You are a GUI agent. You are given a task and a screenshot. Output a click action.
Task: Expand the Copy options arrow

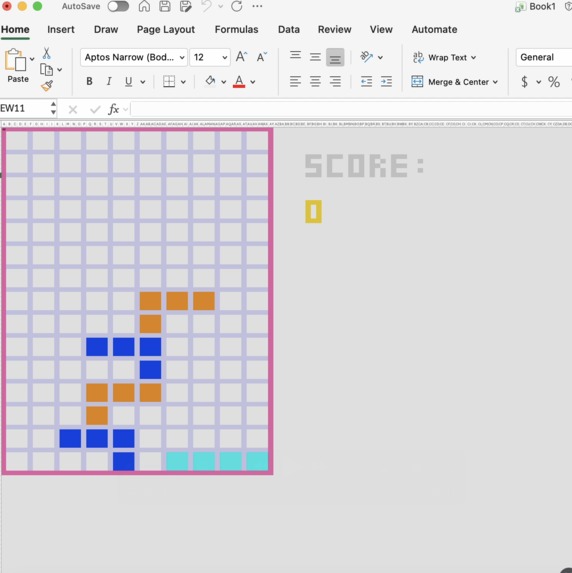pos(60,69)
